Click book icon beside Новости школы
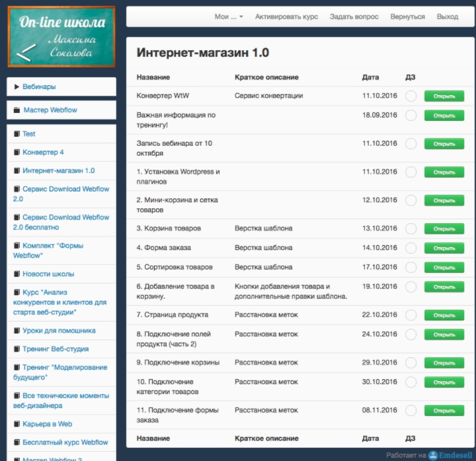This screenshot has height=461, width=476. click(17, 274)
